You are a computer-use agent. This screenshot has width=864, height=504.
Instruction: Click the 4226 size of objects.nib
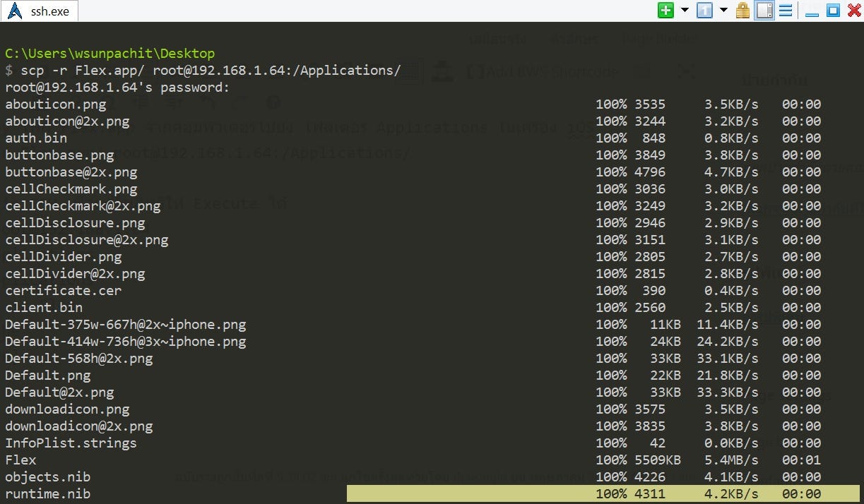pos(650,477)
